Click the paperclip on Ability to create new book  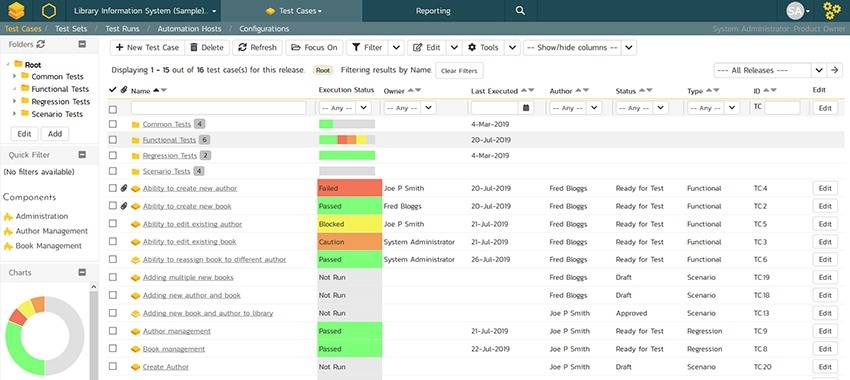(124, 206)
